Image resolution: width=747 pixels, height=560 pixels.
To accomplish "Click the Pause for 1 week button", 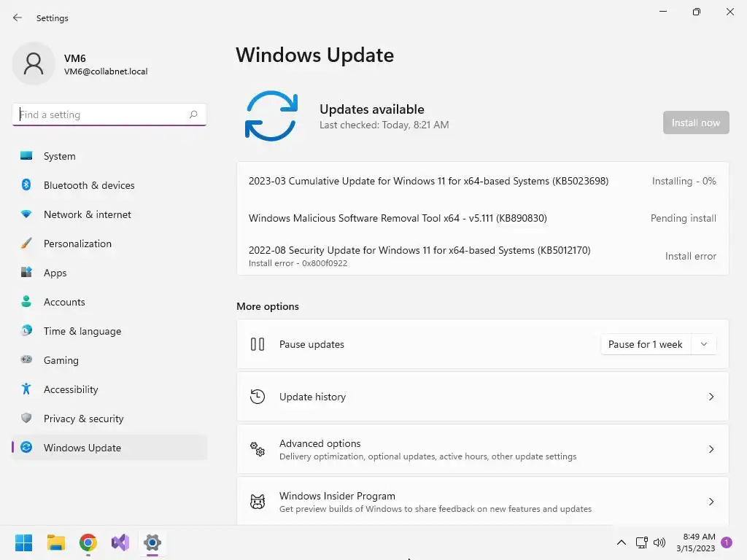I will [x=646, y=344].
